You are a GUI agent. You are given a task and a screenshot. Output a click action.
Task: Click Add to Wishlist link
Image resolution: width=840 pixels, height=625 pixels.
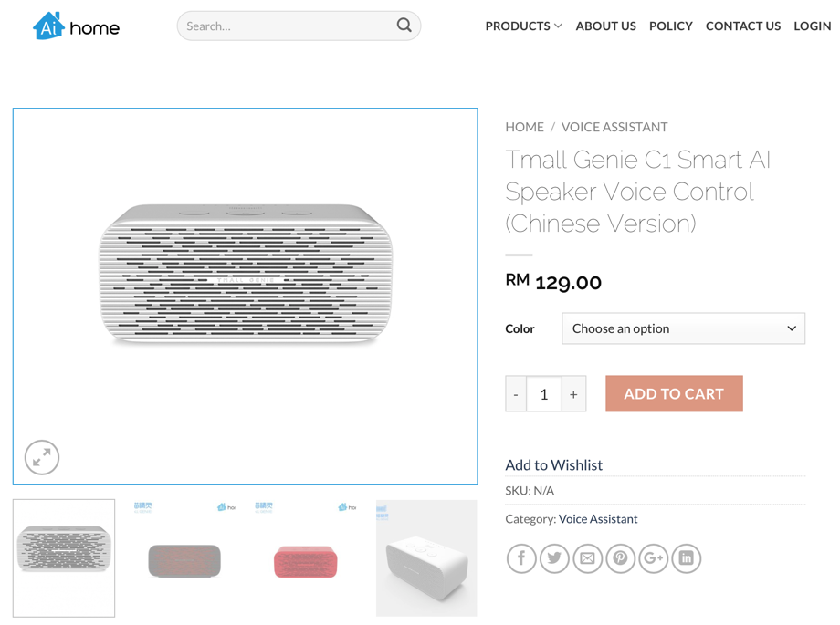click(553, 464)
